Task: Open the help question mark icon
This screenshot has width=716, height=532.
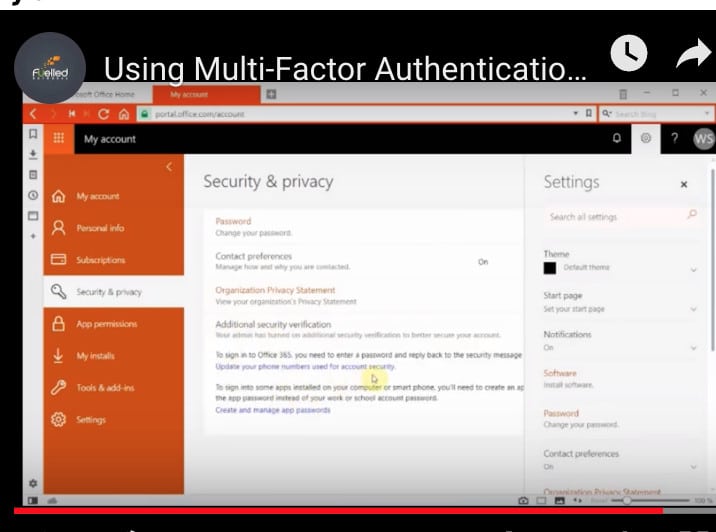Action: tap(674, 138)
